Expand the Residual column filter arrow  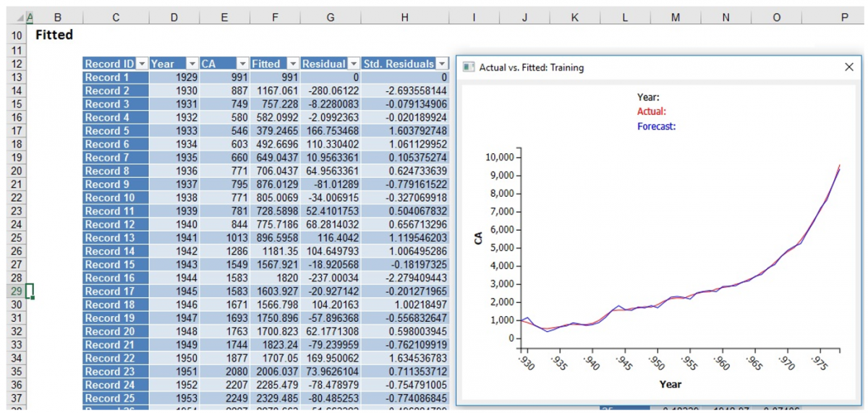tap(353, 64)
